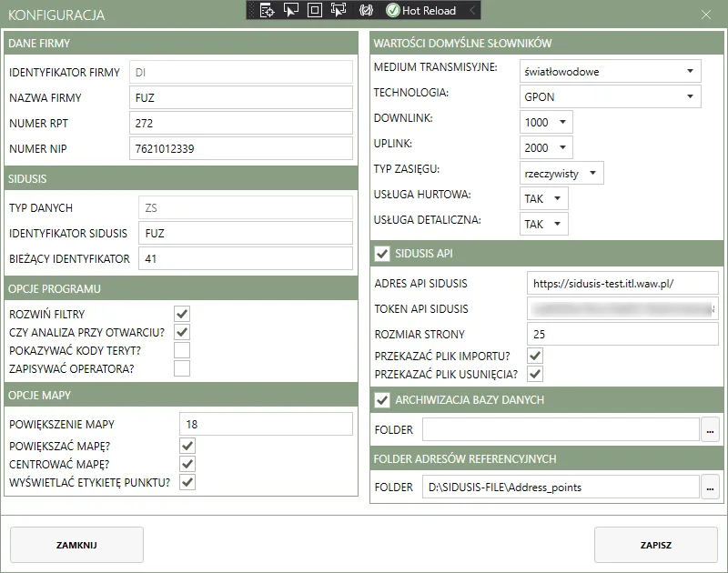The height and width of the screenshot is (573, 728).
Task: Click Hot Reload green check indicator
Action: tap(393, 10)
